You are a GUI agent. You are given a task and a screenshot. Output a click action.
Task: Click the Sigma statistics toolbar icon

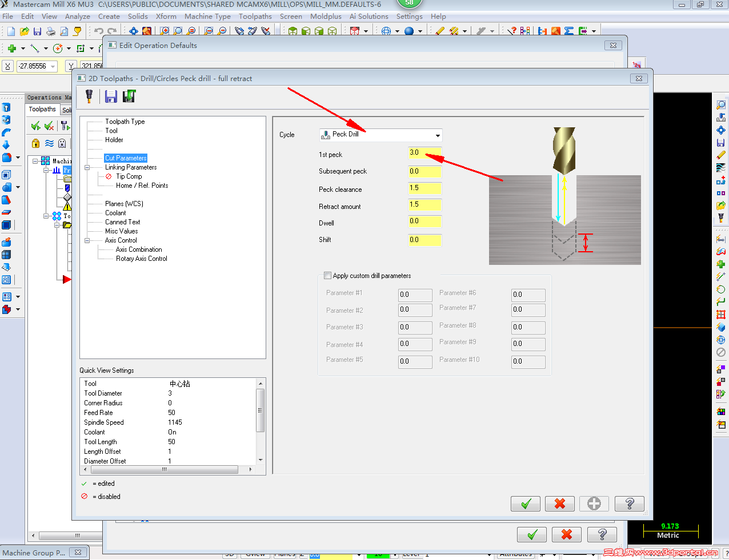569,31
